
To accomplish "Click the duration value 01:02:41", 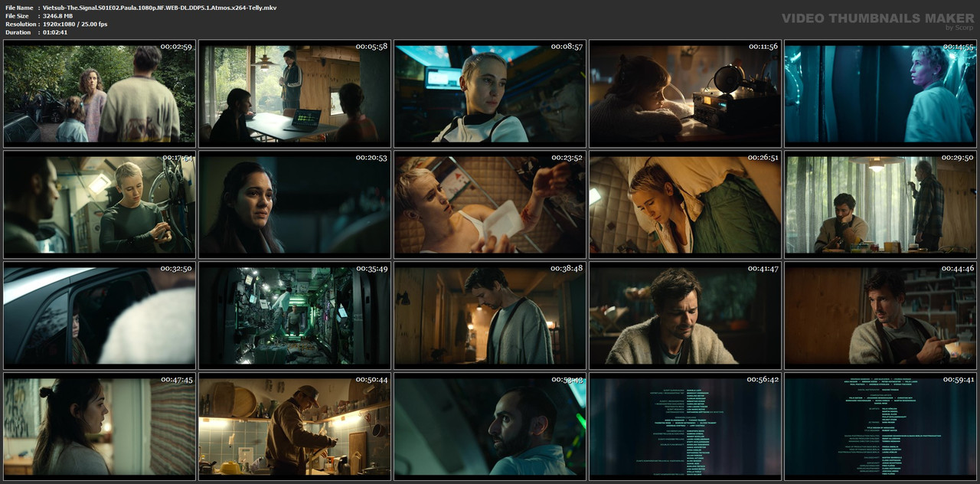I will 55,32.
